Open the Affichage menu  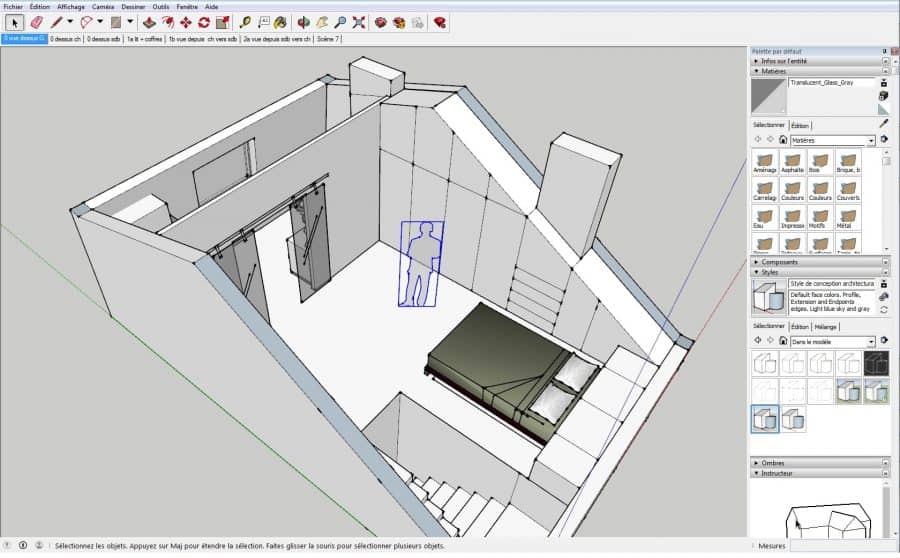tap(71, 7)
